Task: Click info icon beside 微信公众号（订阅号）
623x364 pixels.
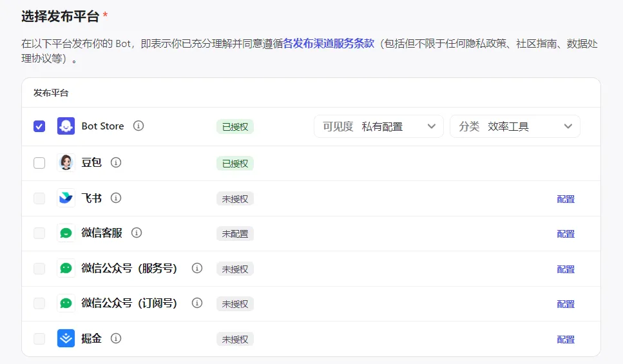Action: point(197,303)
